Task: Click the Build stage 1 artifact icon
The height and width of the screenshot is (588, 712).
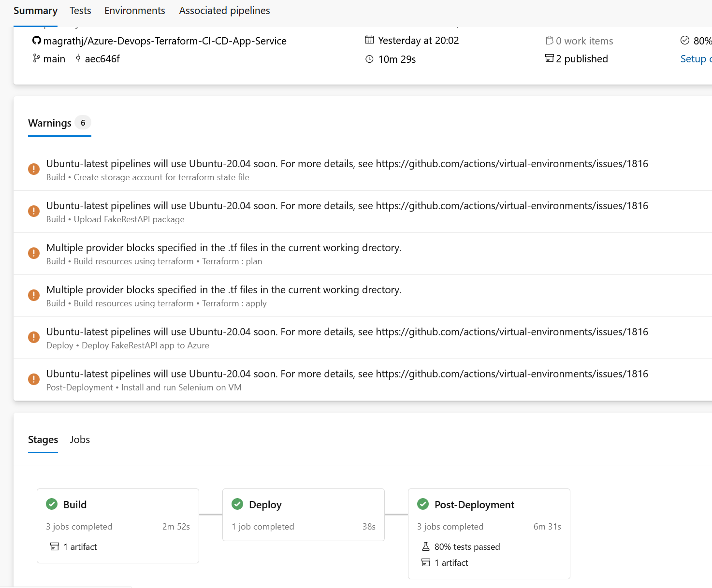Action: pyautogui.click(x=55, y=547)
